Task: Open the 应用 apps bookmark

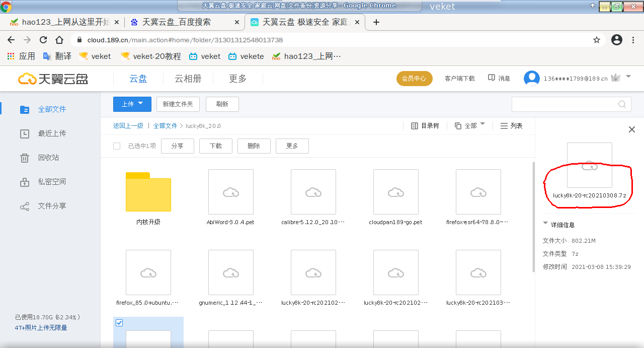Action: click(21, 56)
